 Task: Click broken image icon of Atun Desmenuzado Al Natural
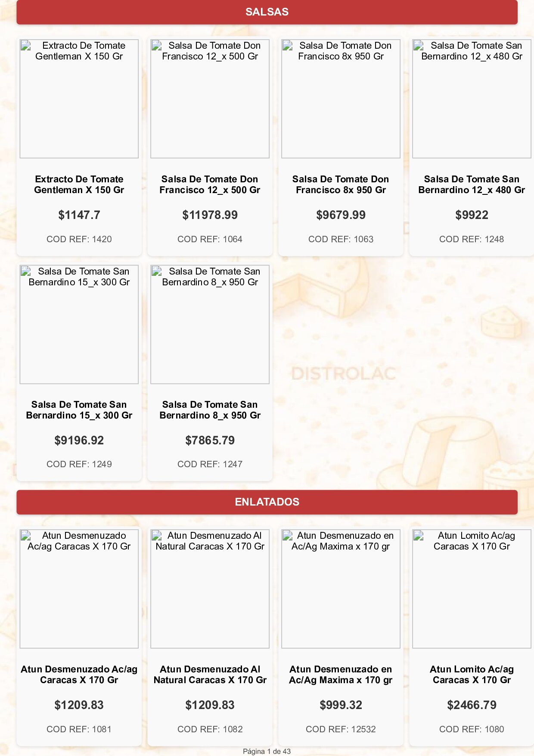(157, 535)
